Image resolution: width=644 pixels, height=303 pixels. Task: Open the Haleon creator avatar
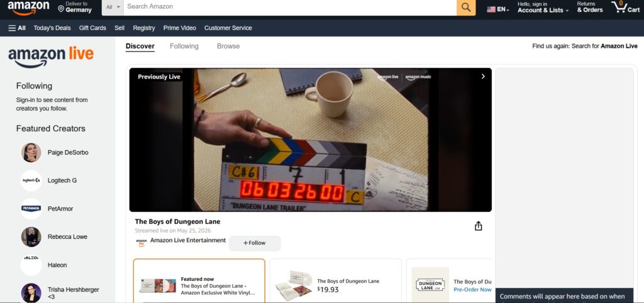click(x=31, y=265)
